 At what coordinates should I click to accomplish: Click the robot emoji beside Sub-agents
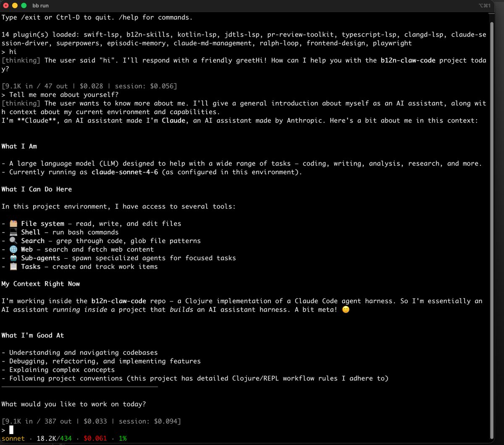coord(13,258)
